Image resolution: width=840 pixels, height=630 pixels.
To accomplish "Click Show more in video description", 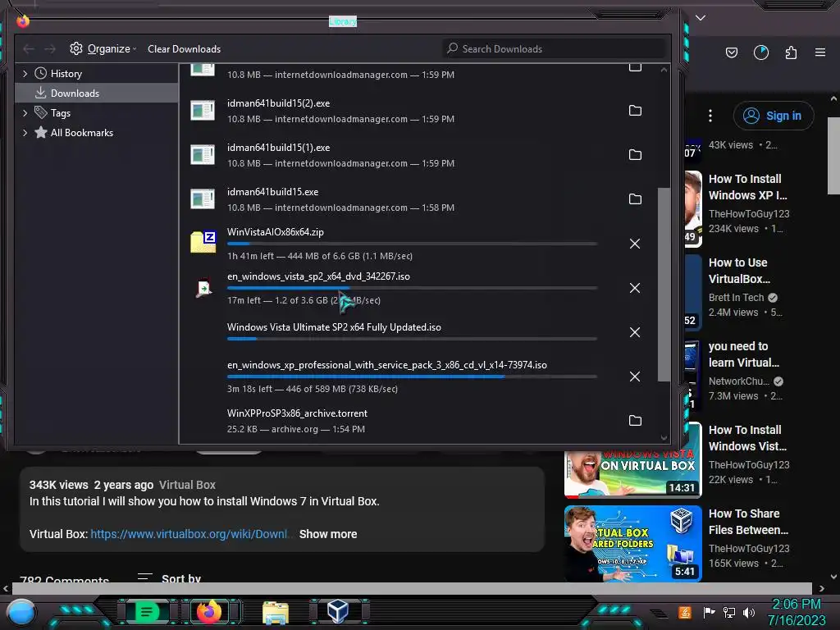I will (328, 534).
